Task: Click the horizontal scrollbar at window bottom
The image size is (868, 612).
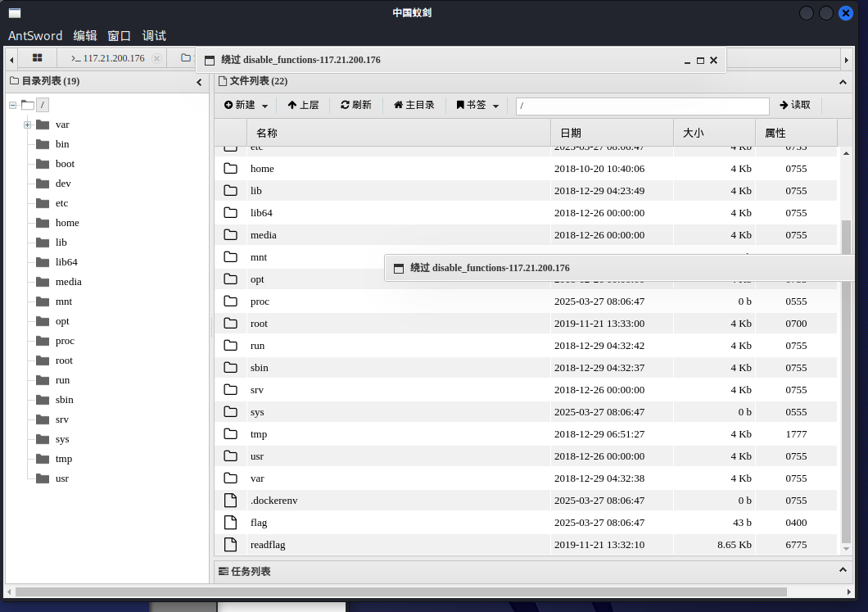Action: tap(400, 592)
